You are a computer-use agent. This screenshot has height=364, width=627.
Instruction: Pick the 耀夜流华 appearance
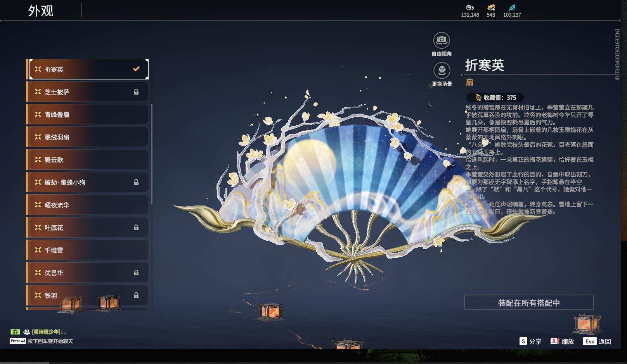pyautogui.click(x=89, y=205)
